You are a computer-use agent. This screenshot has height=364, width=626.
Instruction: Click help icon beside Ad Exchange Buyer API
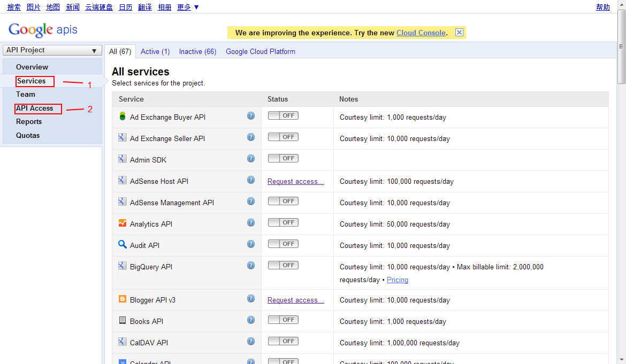250,116
